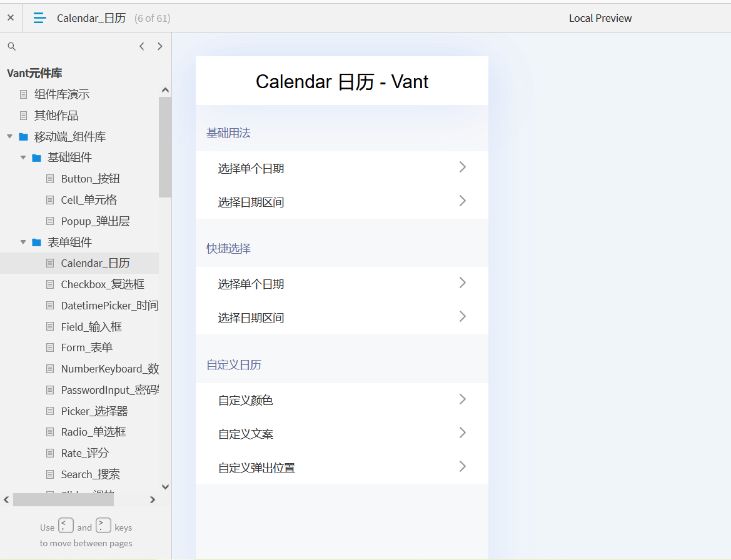Image resolution: width=731 pixels, height=560 pixels.
Task: Click the sitemap scroll left arrow
Action: 6,499
